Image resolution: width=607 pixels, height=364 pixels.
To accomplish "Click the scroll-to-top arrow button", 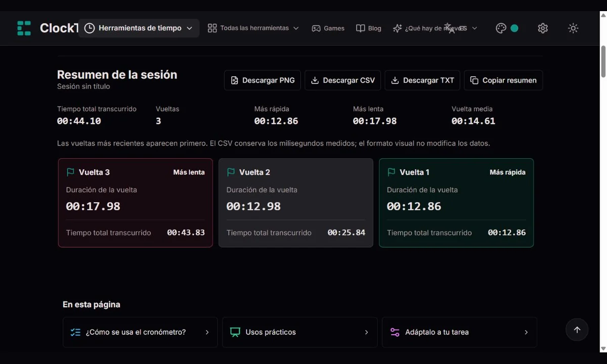I will [577, 330].
